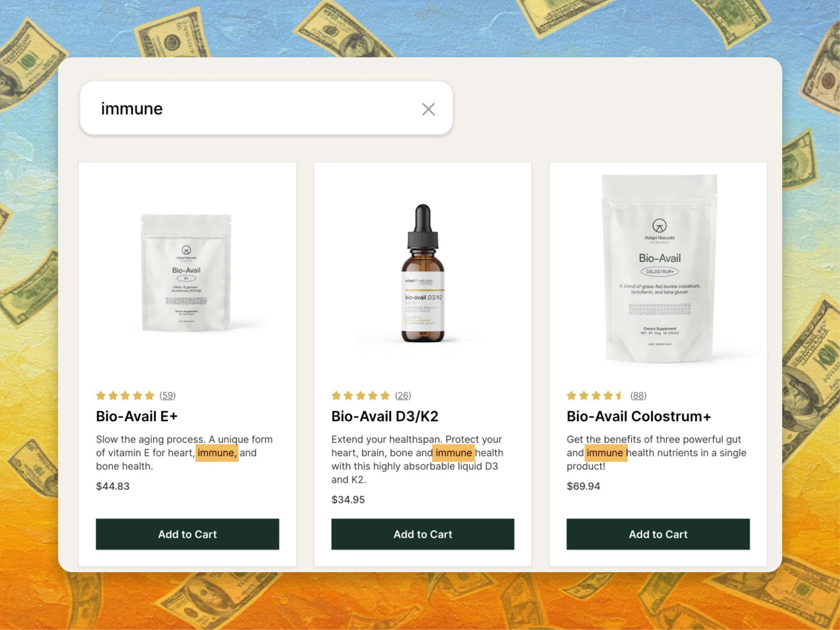
Task: Click the star rating for Bio-Avail E+
Action: 125,395
